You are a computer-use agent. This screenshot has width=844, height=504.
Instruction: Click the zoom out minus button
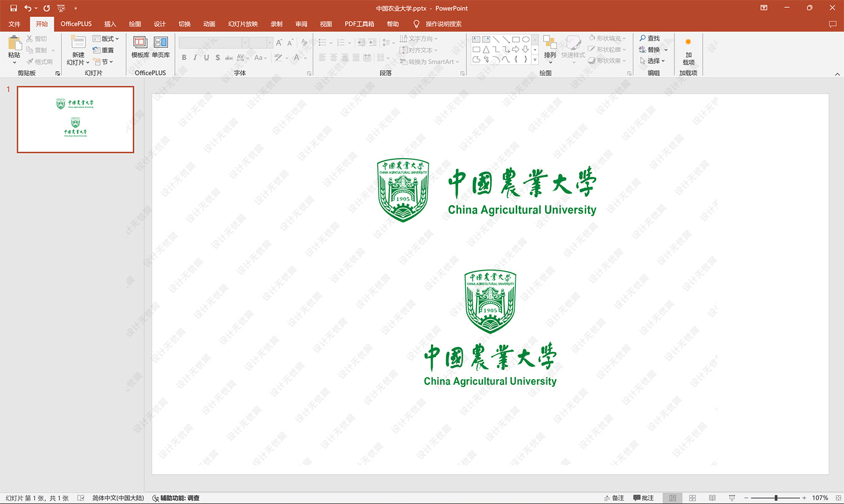[746, 498]
